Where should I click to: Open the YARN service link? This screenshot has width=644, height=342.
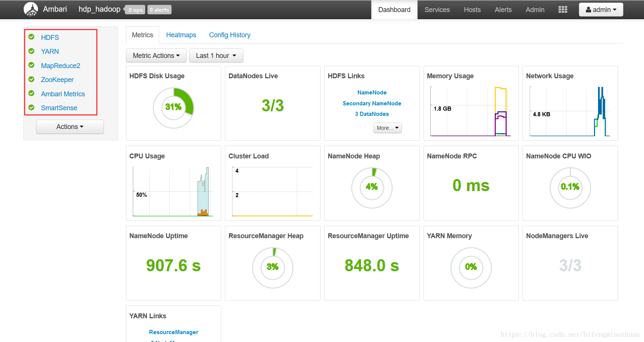[x=50, y=51]
